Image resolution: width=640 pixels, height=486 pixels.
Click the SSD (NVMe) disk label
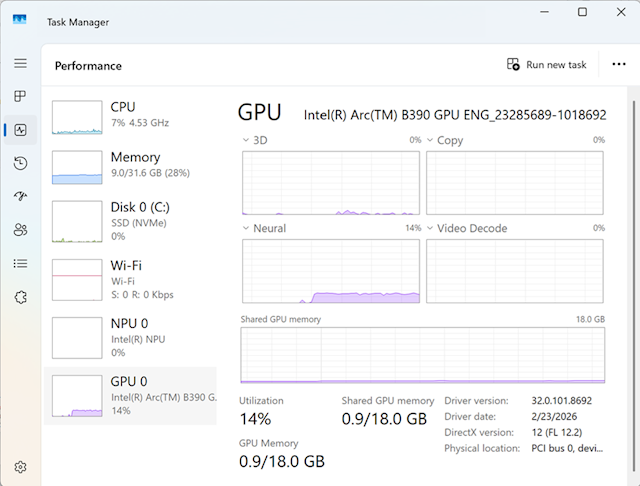(x=139, y=223)
